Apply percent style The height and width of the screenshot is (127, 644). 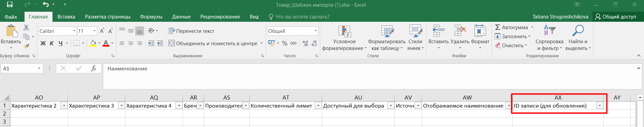coord(285,43)
